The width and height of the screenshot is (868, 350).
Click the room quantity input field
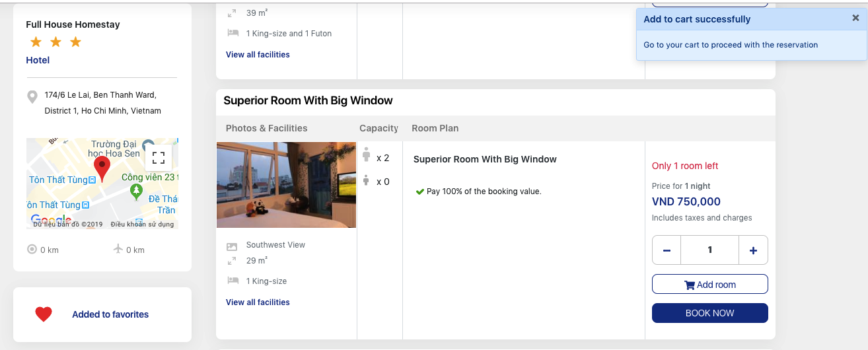709,250
